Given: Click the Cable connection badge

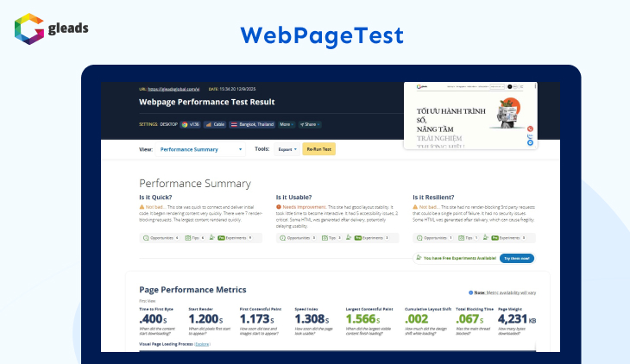Looking at the screenshot, I should click(x=216, y=124).
